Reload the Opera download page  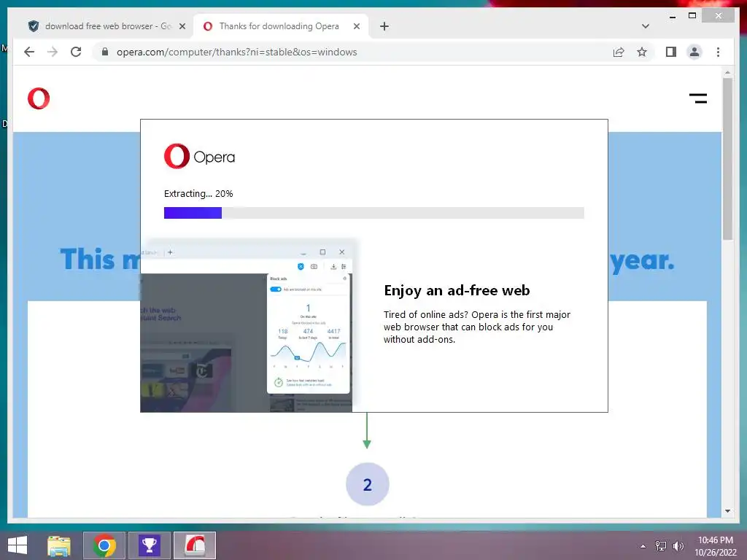76,52
